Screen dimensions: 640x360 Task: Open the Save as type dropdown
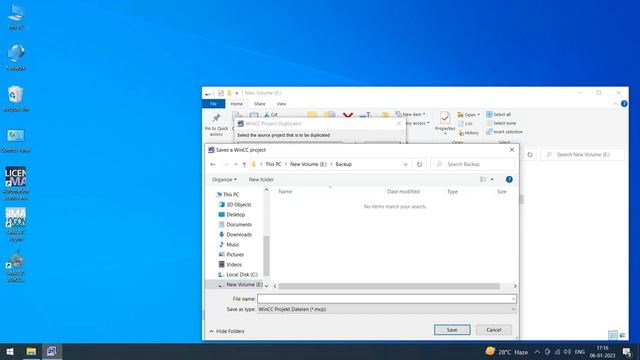point(387,309)
